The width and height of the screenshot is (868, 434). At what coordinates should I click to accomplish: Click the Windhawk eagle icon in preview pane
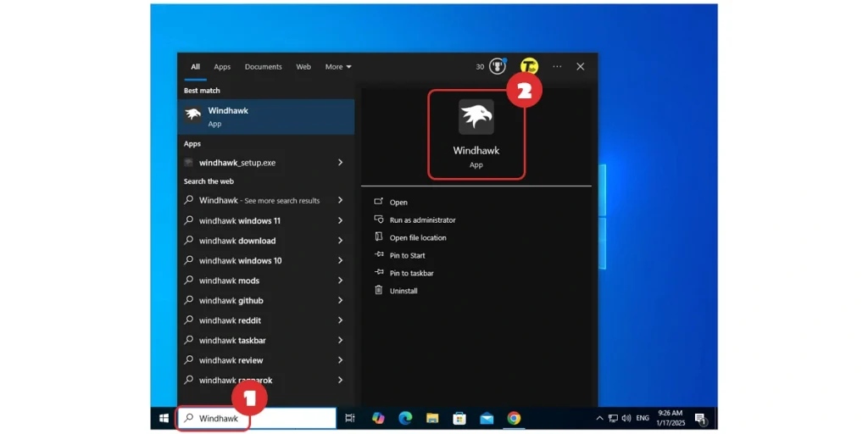pos(476,117)
